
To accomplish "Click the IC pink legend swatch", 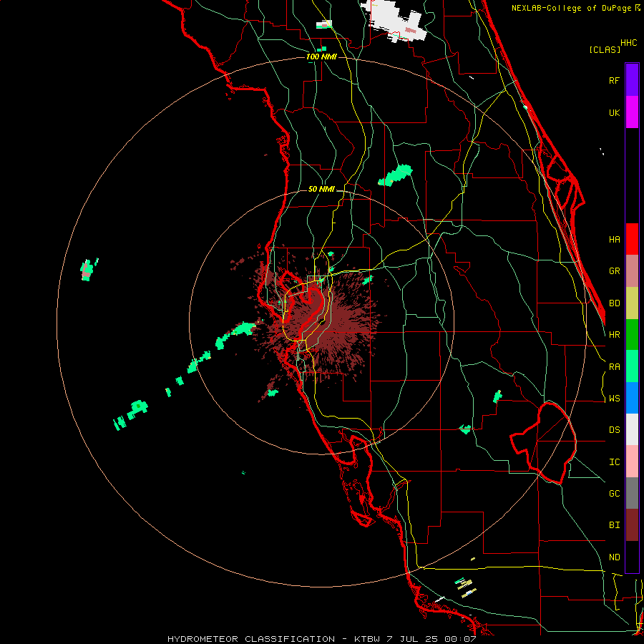I will point(632,462).
